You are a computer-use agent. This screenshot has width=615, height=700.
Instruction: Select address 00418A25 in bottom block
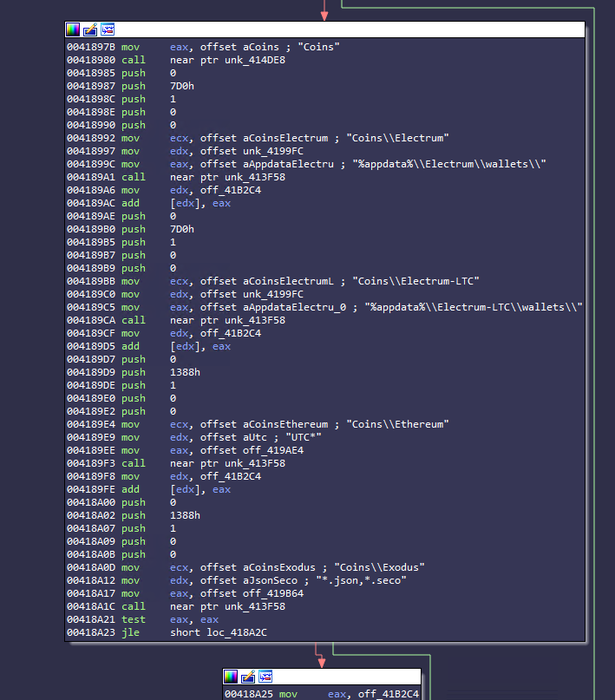pyautogui.click(x=249, y=694)
